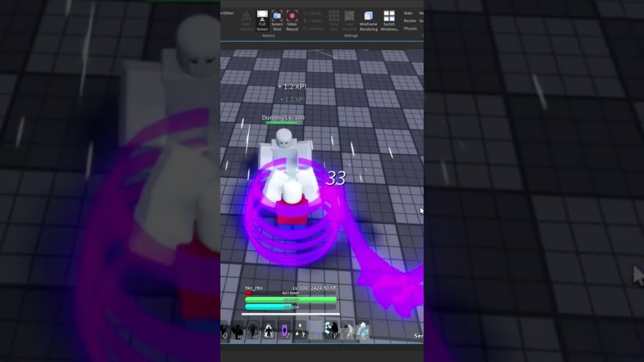Activate the X ability slot
The width and height of the screenshot is (644, 362).
click(301, 330)
